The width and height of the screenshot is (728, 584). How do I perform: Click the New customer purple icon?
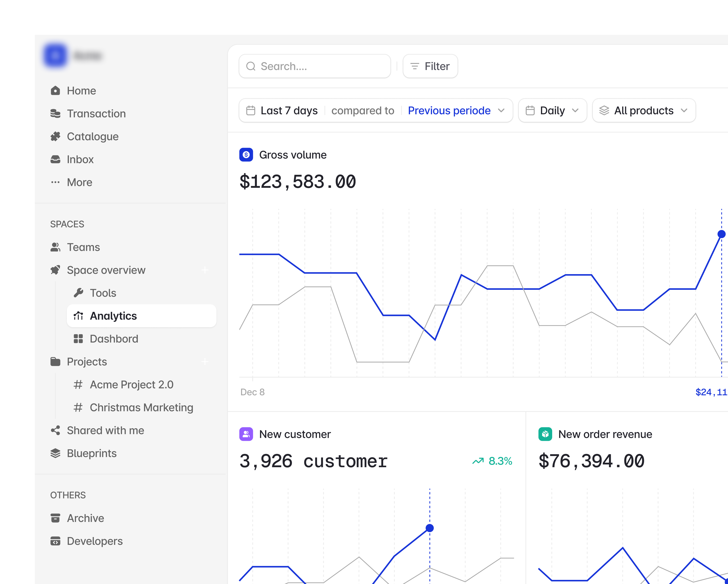[246, 434]
